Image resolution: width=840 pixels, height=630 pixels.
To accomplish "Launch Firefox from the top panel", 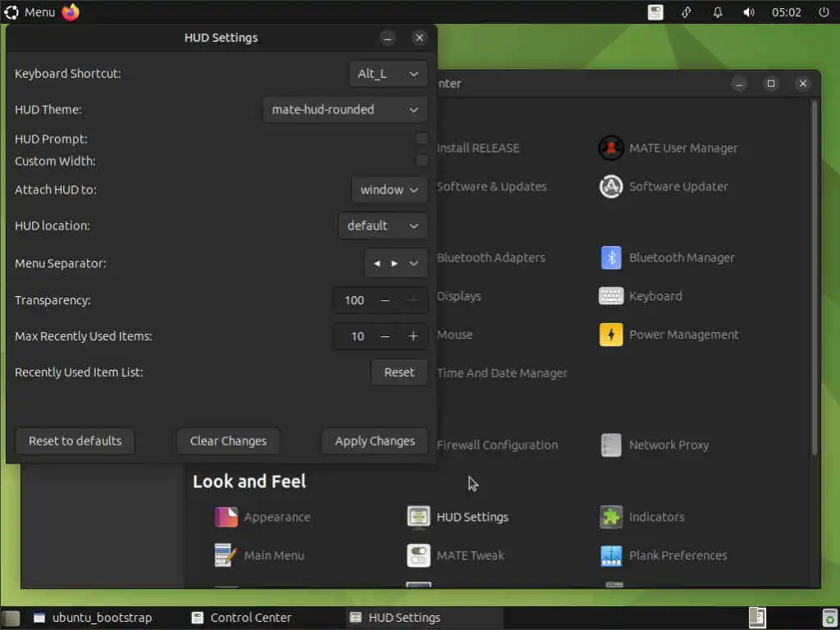I will tap(71, 11).
